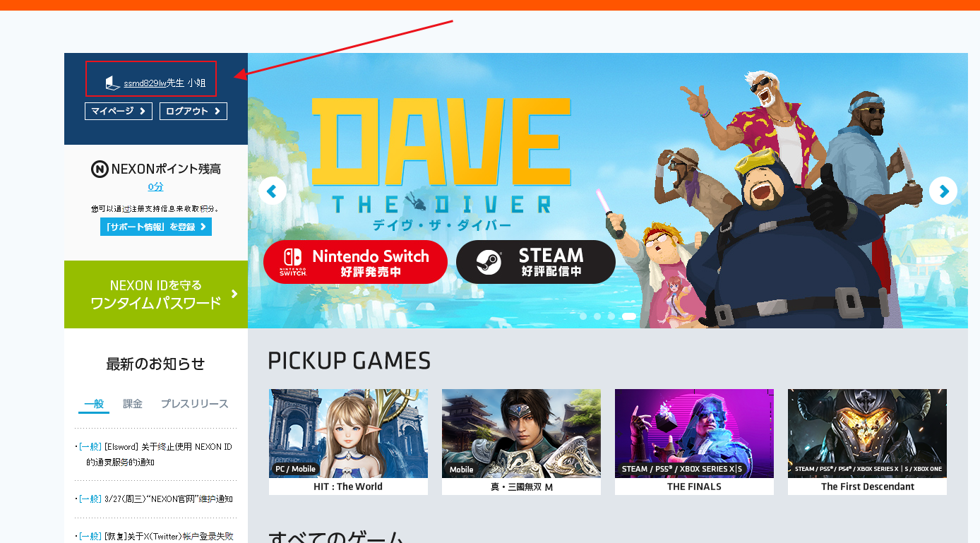Select the last carousel indicator dot

(x=629, y=316)
